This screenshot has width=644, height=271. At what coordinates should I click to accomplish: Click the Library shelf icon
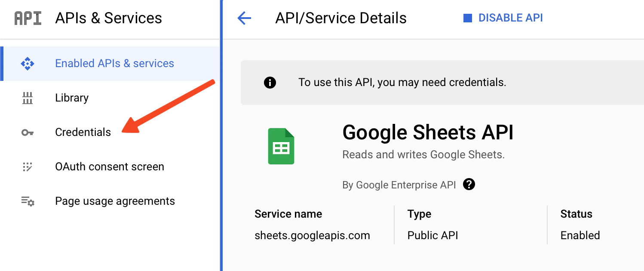click(28, 98)
